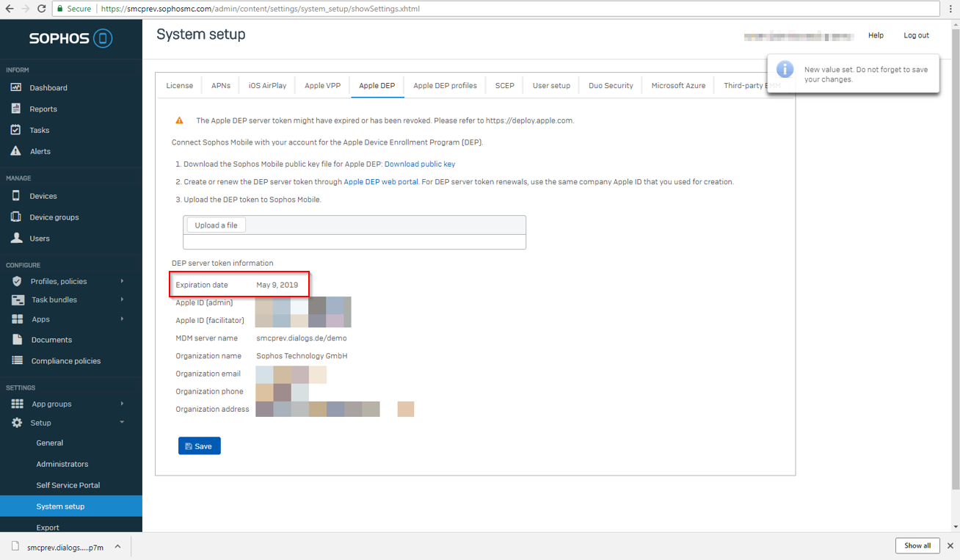Image resolution: width=960 pixels, height=560 pixels.
Task: Click the Compliance policies list icon
Action: click(x=18, y=361)
